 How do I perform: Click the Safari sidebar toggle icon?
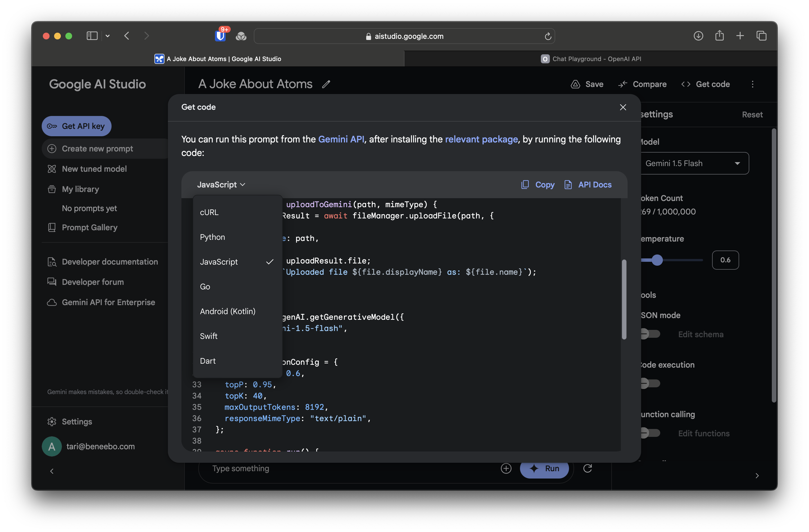pos(92,36)
